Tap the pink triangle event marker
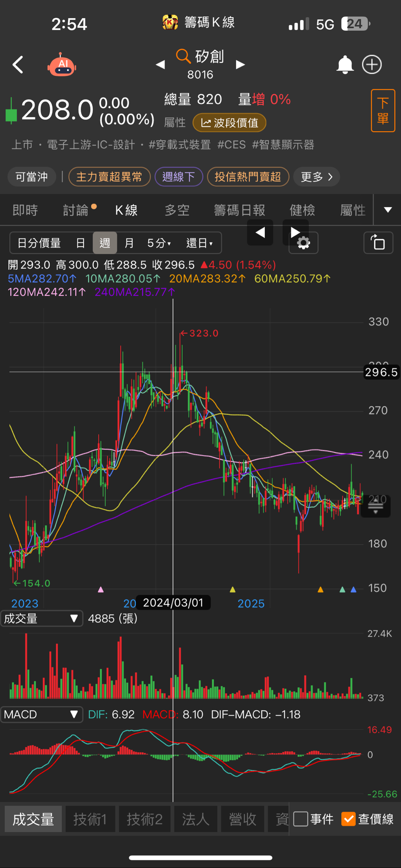Screen dimensions: 401x868 coord(101,589)
